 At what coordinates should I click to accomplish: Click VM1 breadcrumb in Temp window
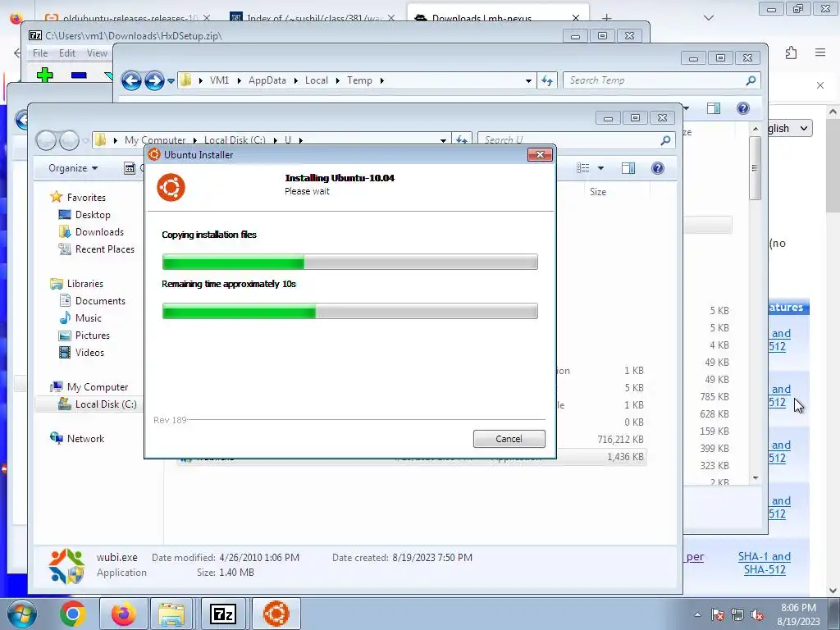point(219,80)
